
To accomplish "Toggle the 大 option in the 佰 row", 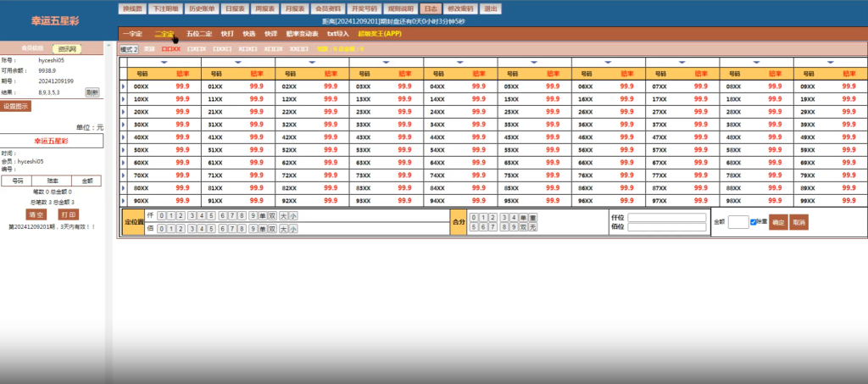I will pos(283,228).
